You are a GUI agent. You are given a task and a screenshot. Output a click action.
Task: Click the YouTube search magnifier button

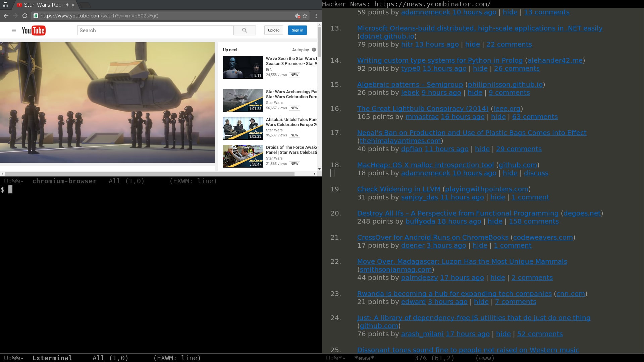(245, 30)
